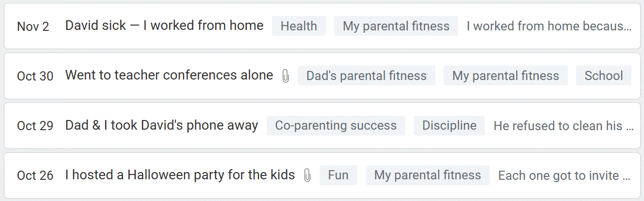Click the paperclip icon on Halloween party entry
Screen dimensions: 644x201
[x=307, y=175]
